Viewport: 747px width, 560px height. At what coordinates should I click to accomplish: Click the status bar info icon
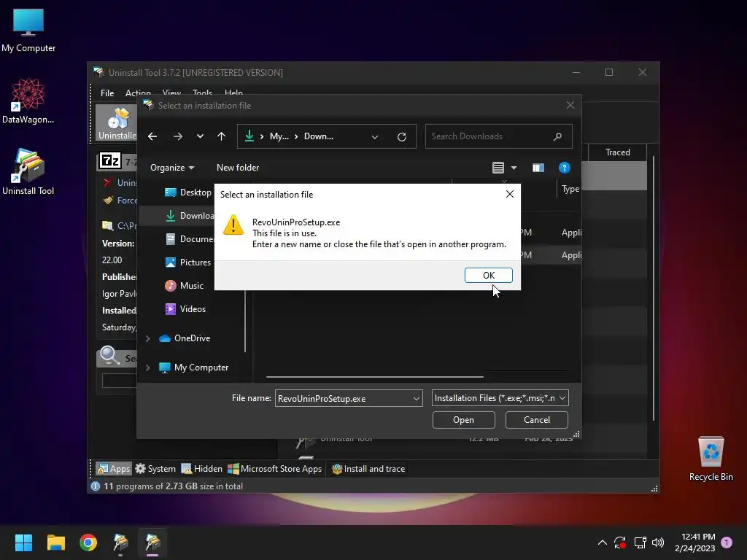tap(96, 486)
